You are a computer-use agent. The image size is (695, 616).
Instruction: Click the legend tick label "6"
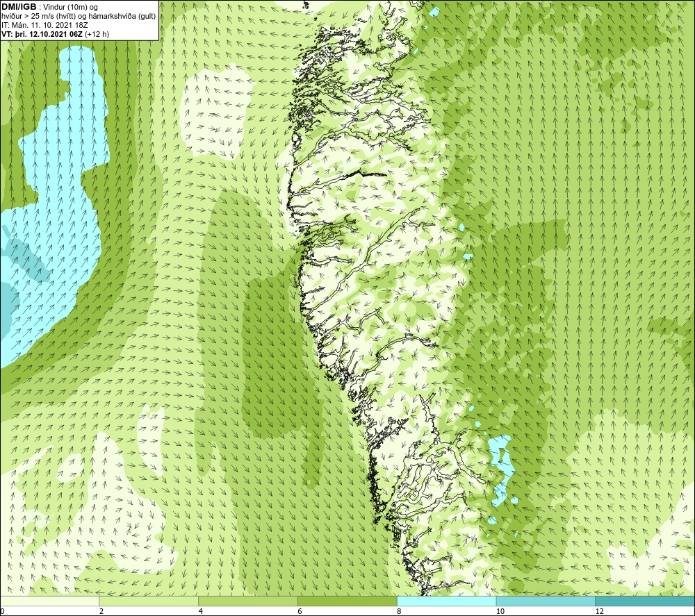(x=300, y=611)
